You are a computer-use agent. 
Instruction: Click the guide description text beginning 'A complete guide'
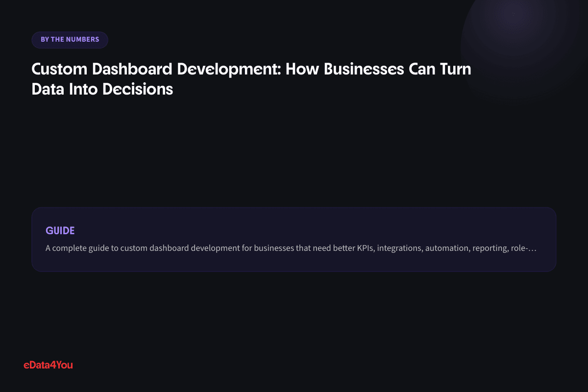tap(291, 248)
